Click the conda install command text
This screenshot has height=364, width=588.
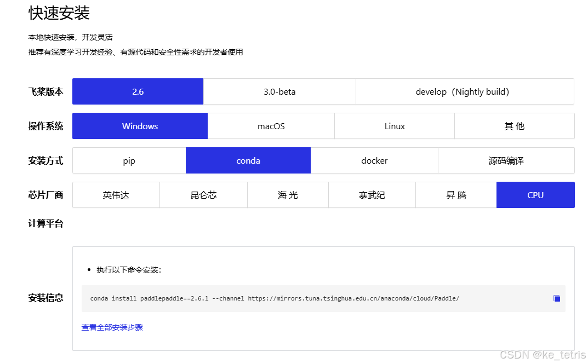click(274, 298)
